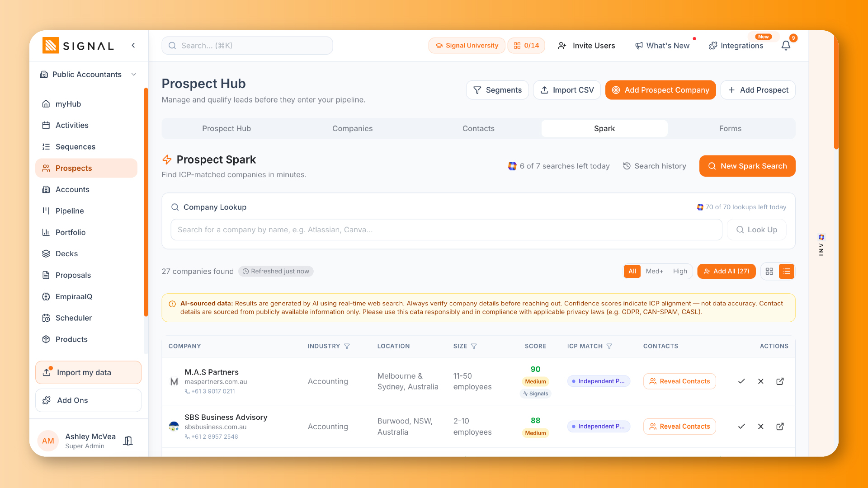Screen dimensions: 868x488
Task: Select the High score filter
Action: click(680, 271)
